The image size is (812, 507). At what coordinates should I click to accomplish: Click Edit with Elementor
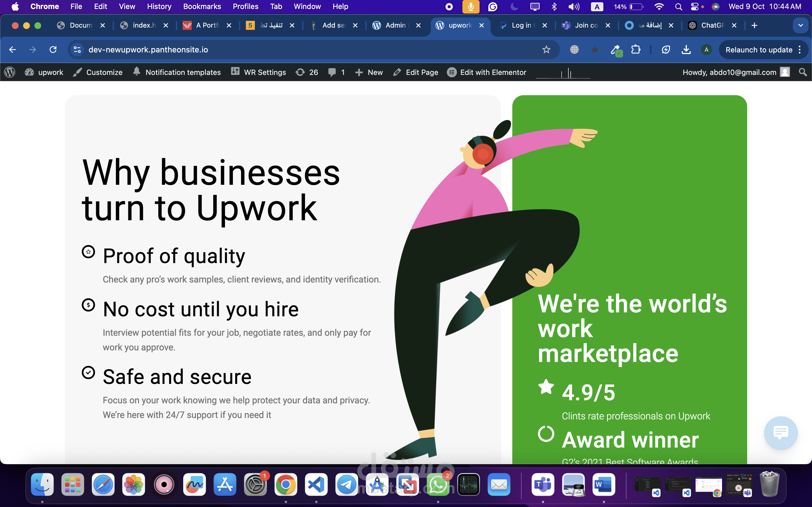pyautogui.click(x=487, y=72)
